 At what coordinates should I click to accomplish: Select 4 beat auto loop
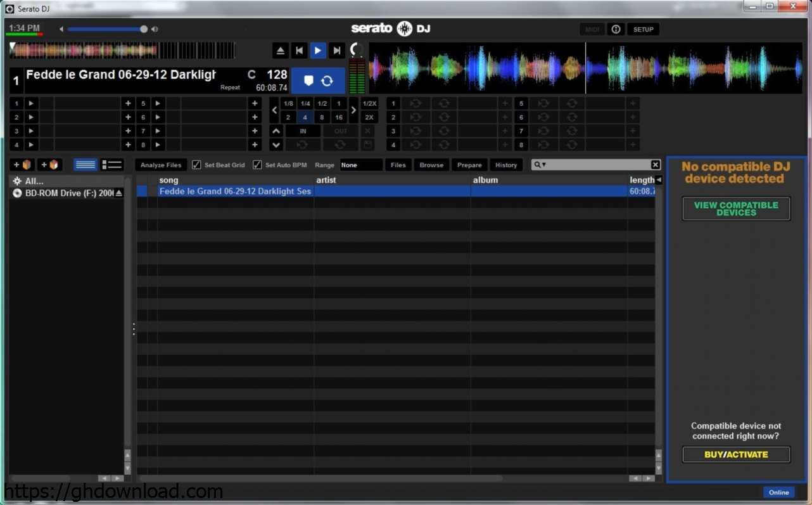[305, 117]
